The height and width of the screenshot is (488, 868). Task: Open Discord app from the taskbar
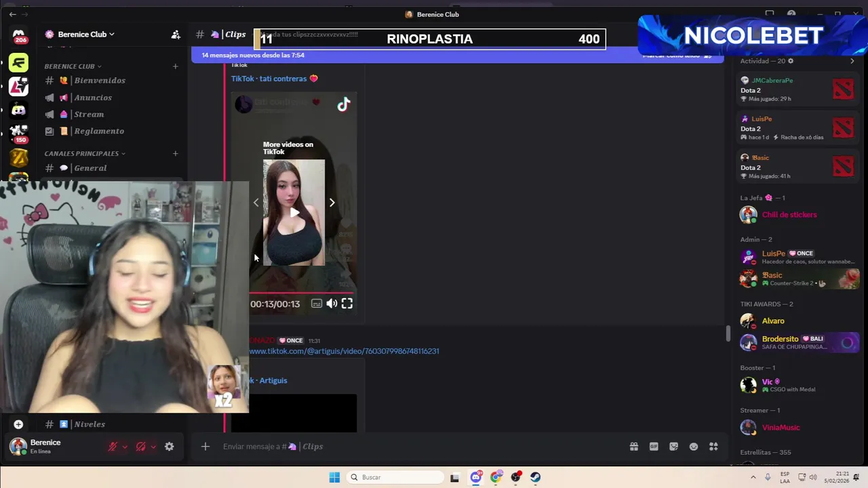coord(475,477)
